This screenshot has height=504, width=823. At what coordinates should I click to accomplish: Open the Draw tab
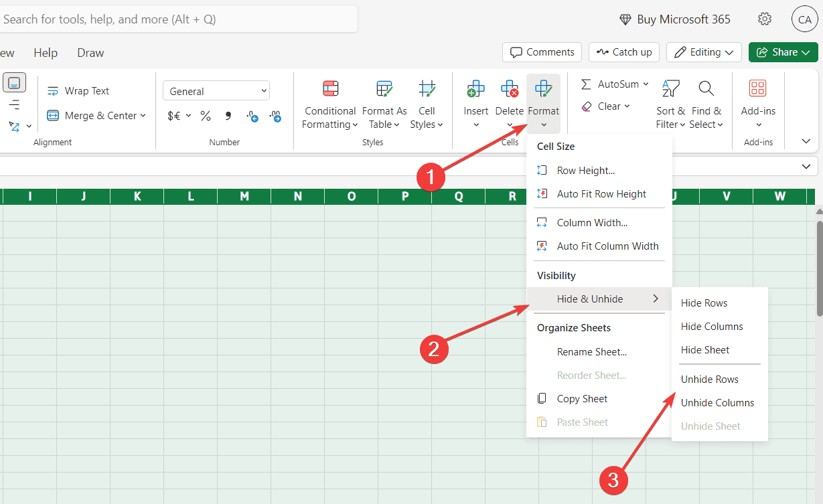90,53
